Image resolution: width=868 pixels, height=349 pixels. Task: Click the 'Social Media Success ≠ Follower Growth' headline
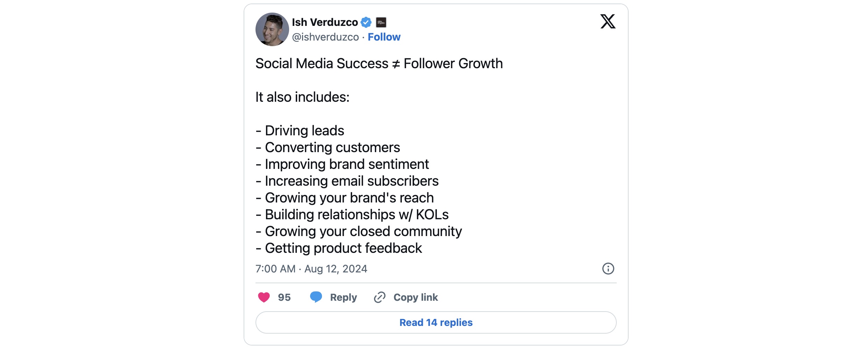point(379,64)
